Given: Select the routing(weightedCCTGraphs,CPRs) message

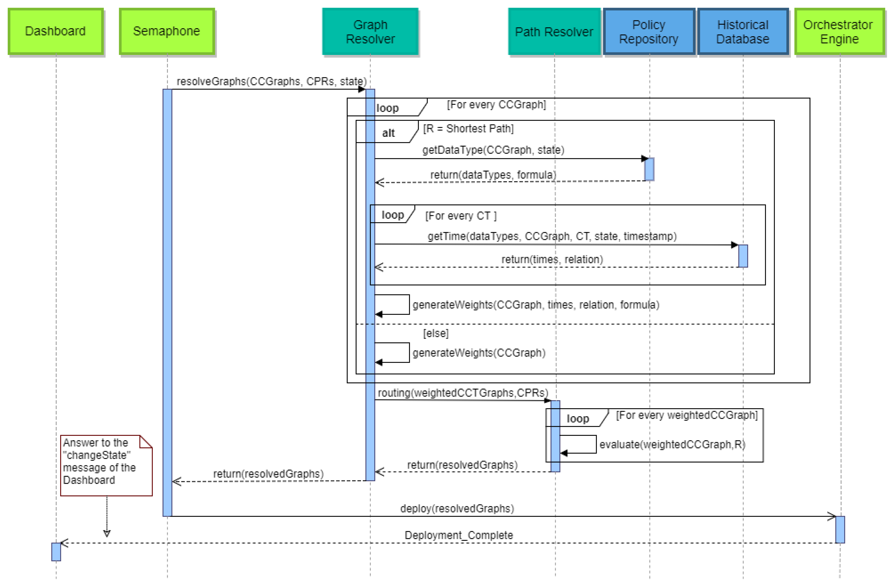Looking at the screenshot, I should (x=463, y=393).
